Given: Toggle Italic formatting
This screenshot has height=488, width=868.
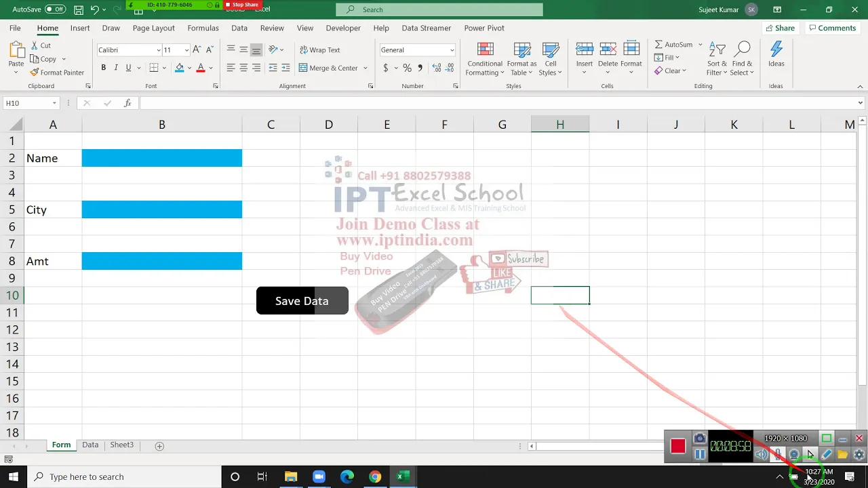Looking at the screenshot, I should (116, 68).
